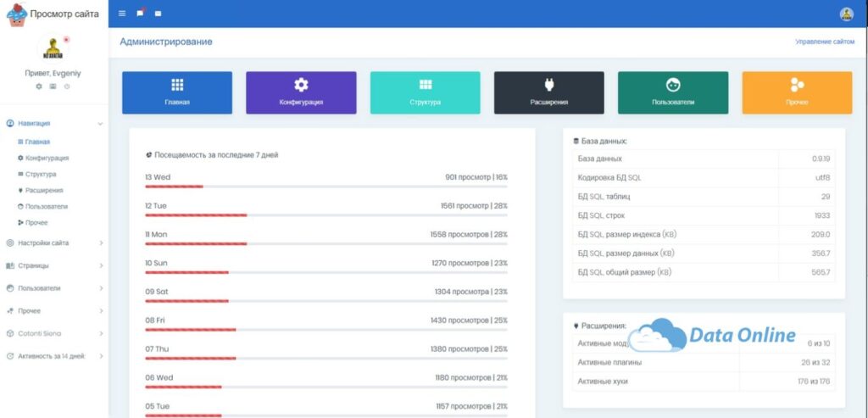Image resolution: width=868 pixels, height=418 pixels.
Task: Click the 06 Wed day label
Action: pyautogui.click(x=159, y=377)
